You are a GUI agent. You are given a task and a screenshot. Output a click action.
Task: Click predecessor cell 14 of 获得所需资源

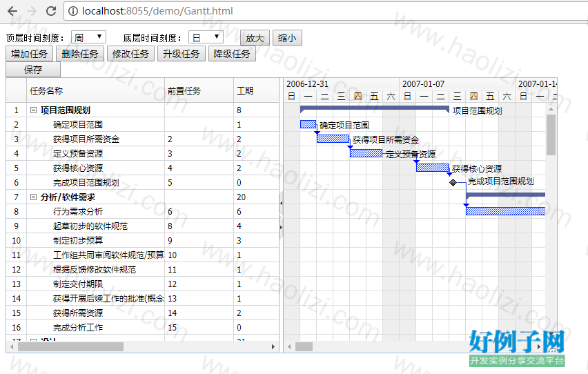(199, 313)
